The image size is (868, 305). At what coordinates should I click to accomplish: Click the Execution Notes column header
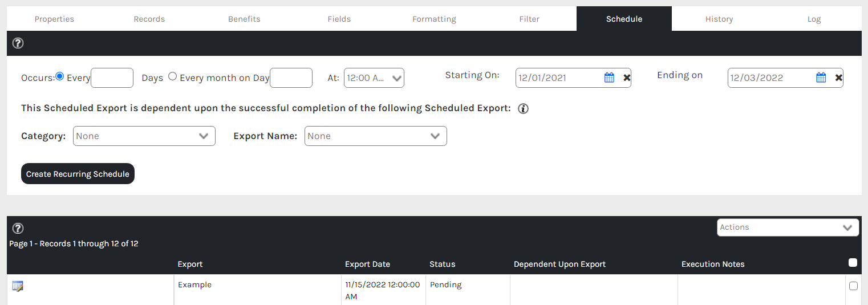click(x=713, y=264)
